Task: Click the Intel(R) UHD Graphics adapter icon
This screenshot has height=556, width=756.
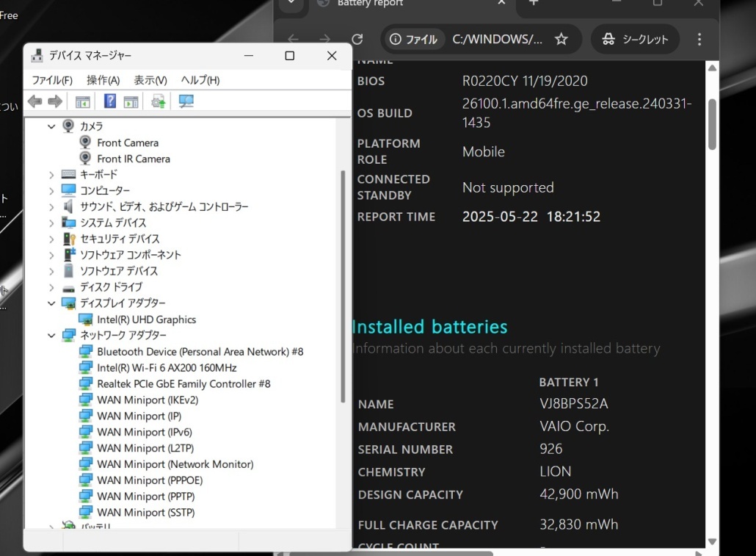Action: tap(85, 319)
